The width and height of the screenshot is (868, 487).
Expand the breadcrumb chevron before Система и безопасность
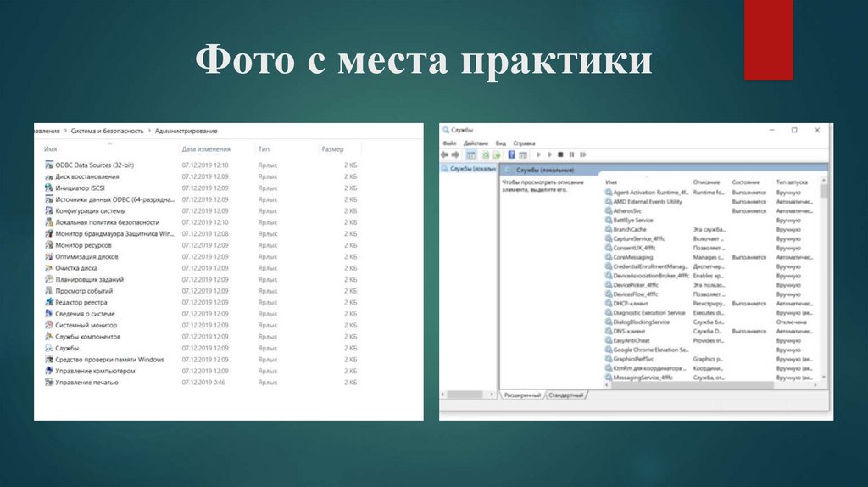tap(65, 131)
